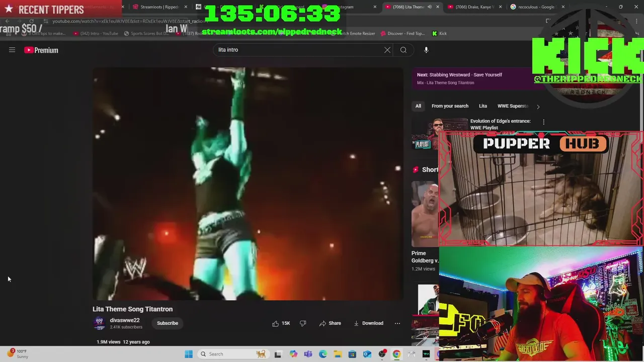This screenshot has height=362, width=644.
Task: Share the Lita Theme Song video
Action: click(330, 323)
